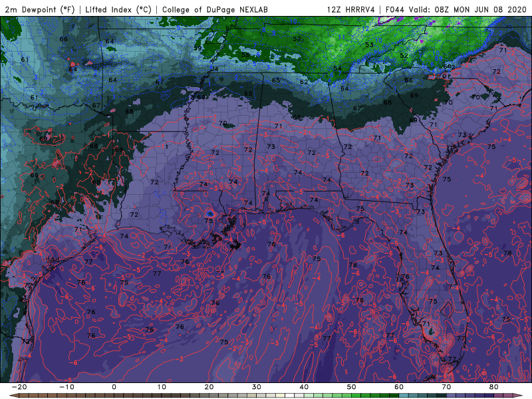Click the brown left arrow end of color bar
The width and height of the screenshot is (532, 399).
coord(13,396)
